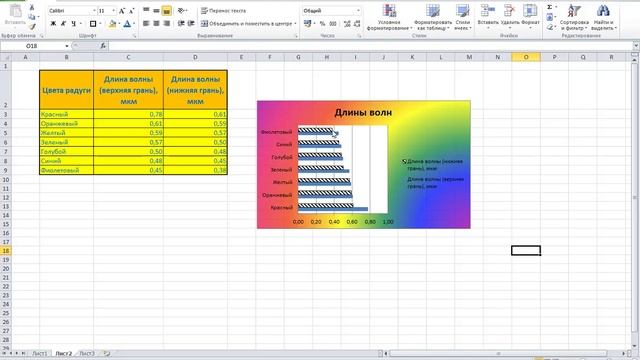This screenshot has height=360, width=640.
Task: Switch to the Лист3 sheet tab
Action: (87, 353)
